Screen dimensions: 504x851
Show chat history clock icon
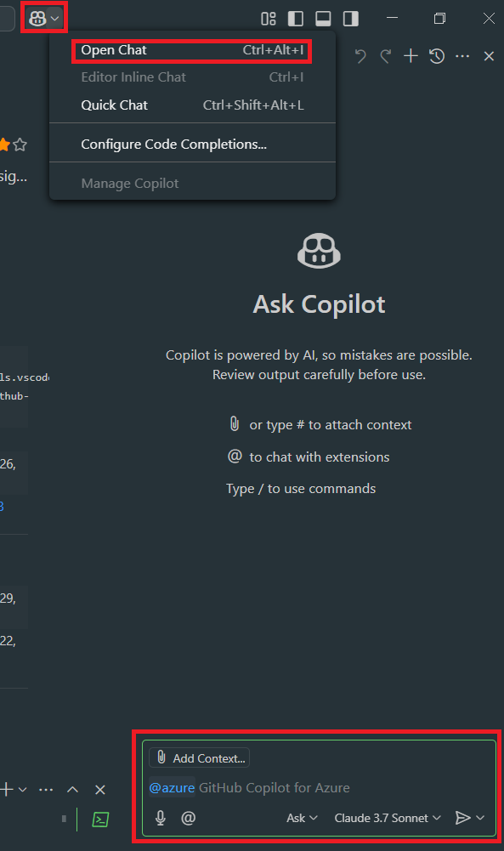coord(437,56)
